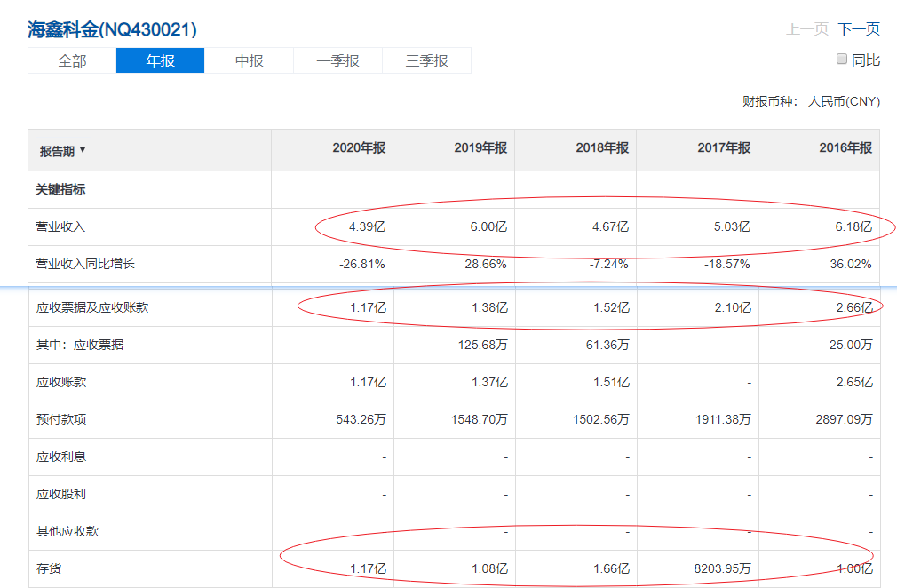Open the 中报 tab
Viewport: 897px width, 588px height.
tap(249, 60)
